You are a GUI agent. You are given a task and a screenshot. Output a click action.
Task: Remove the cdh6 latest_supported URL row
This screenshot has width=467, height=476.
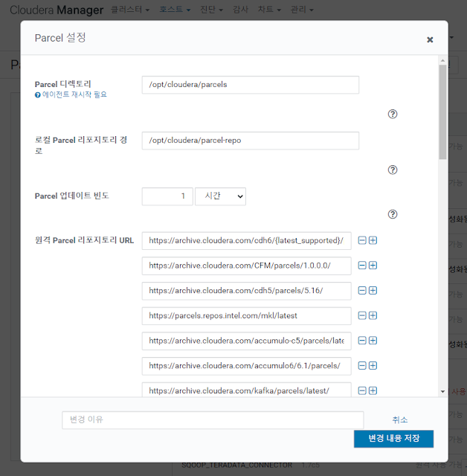tap(362, 240)
